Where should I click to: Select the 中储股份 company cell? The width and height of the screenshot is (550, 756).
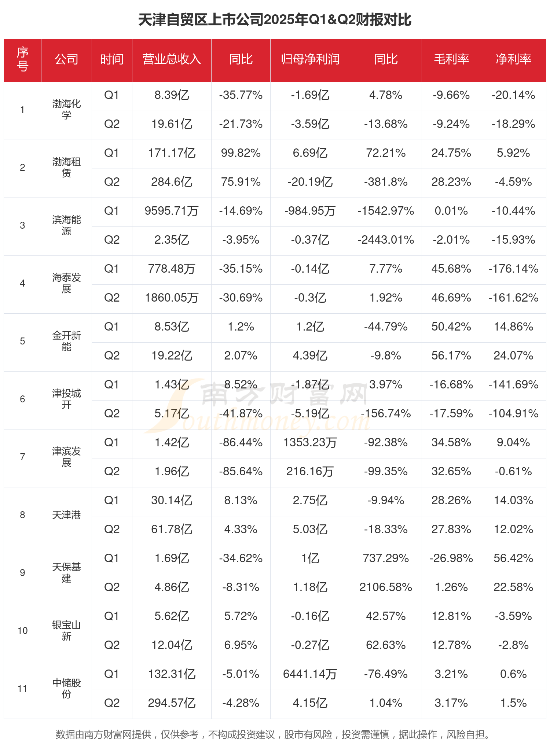click(66, 689)
